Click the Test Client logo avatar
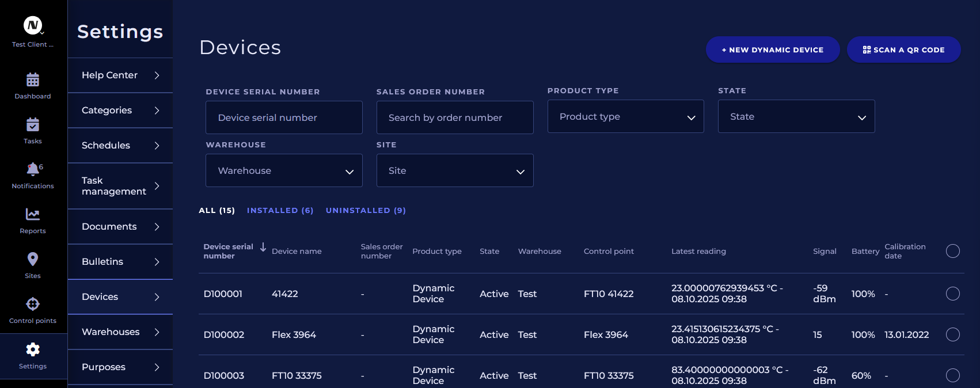Screen dimensions: 980x388 (x=33, y=25)
